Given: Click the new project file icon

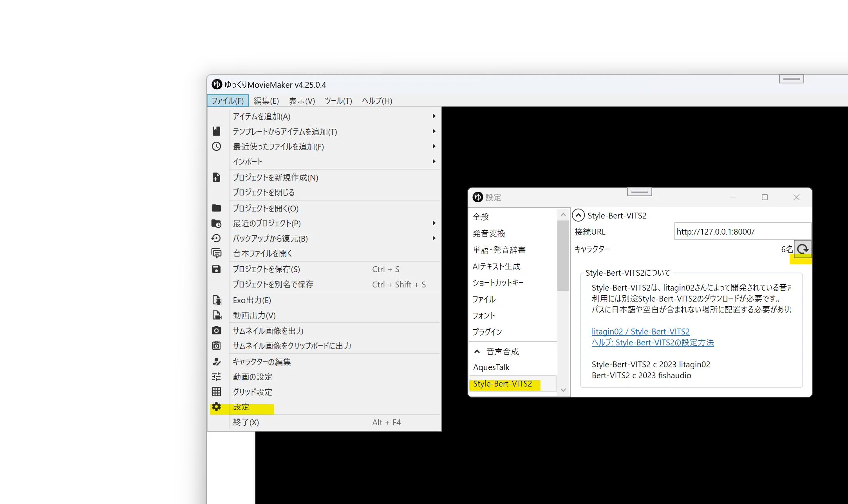Looking at the screenshot, I should click(216, 177).
